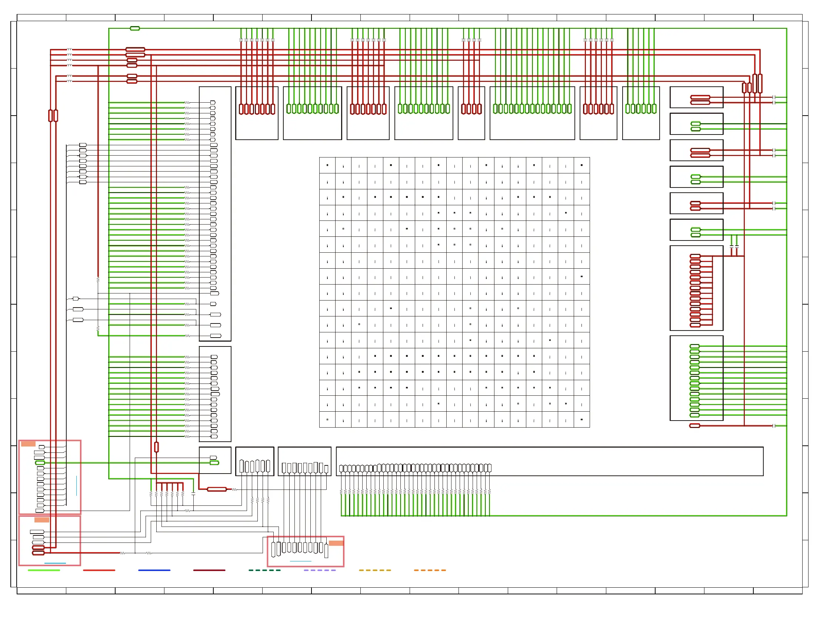Screen dimensions: 840x624
Task: Select the green pin in left connector box
Action: [x=40, y=463]
